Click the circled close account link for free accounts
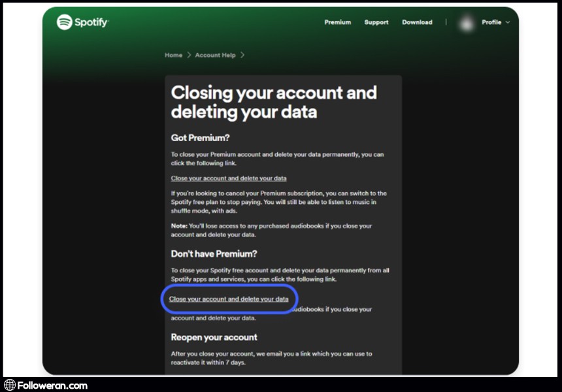Image resolution: width=562 pixels, height=392 pixels. 228,299
